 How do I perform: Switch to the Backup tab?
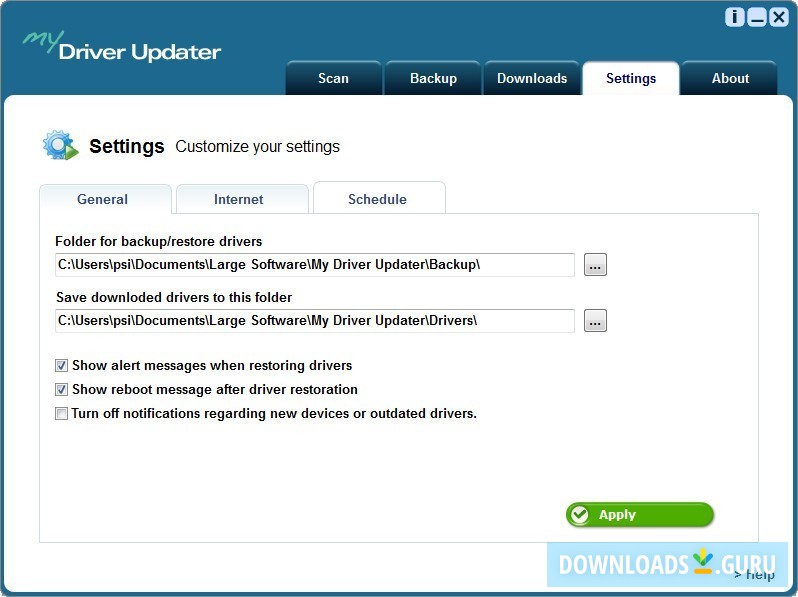pyautogui.click(x=433, y=78)
